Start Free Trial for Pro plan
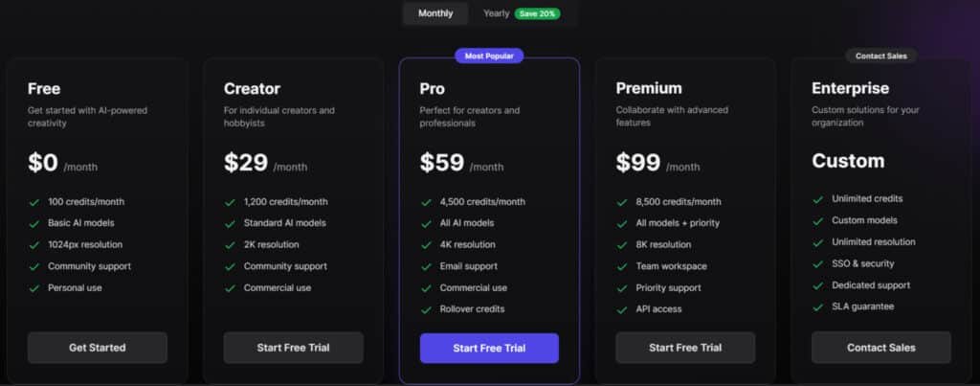The image size is (980, 386). 489,348
